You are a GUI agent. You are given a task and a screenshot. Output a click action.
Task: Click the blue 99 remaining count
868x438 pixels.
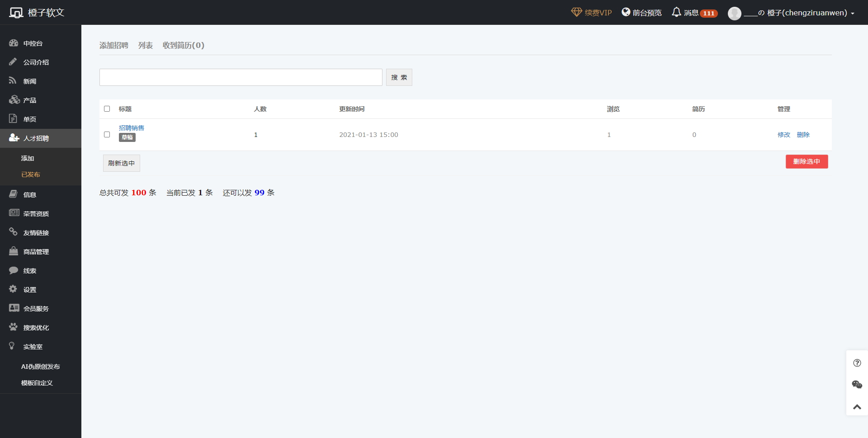tap(259, 193)
